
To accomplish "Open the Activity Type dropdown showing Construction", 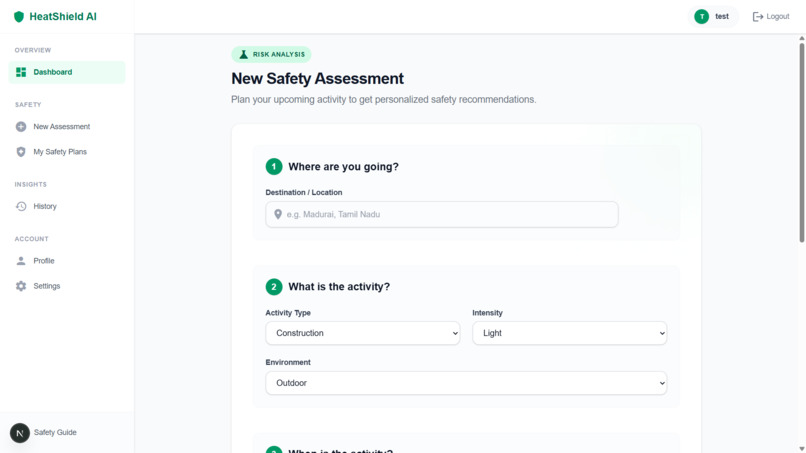I will coord(362,333).
